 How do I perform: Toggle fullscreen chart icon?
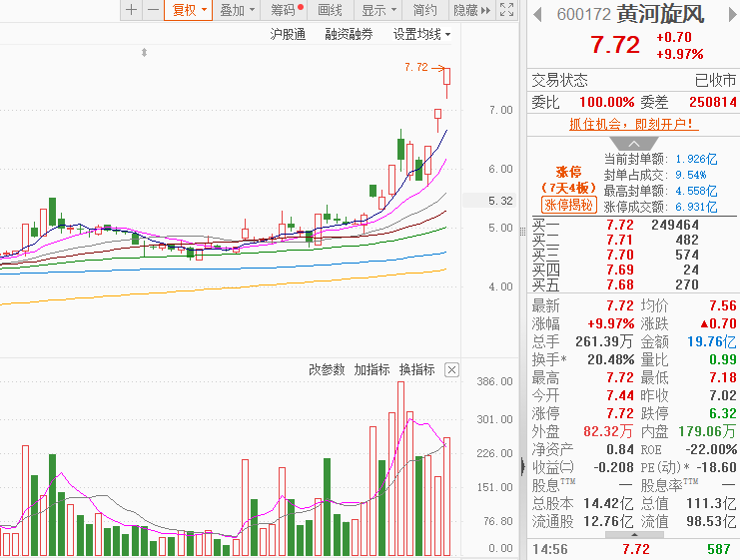(x=506, y=10)
